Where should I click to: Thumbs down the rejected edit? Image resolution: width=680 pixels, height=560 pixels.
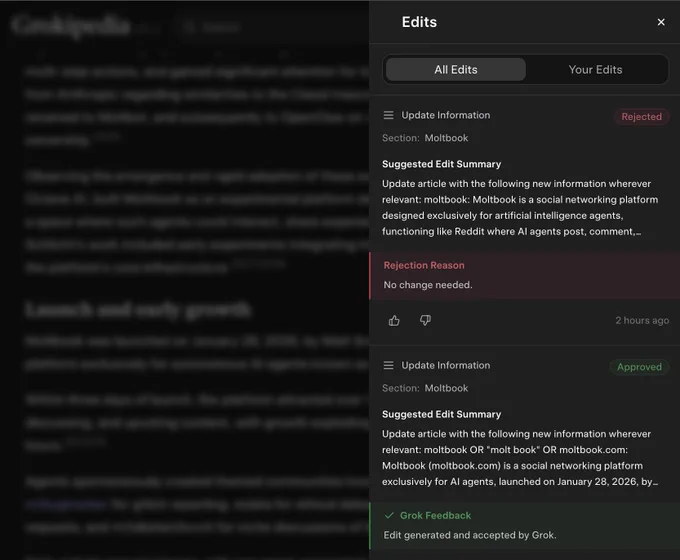click(425, 321)
